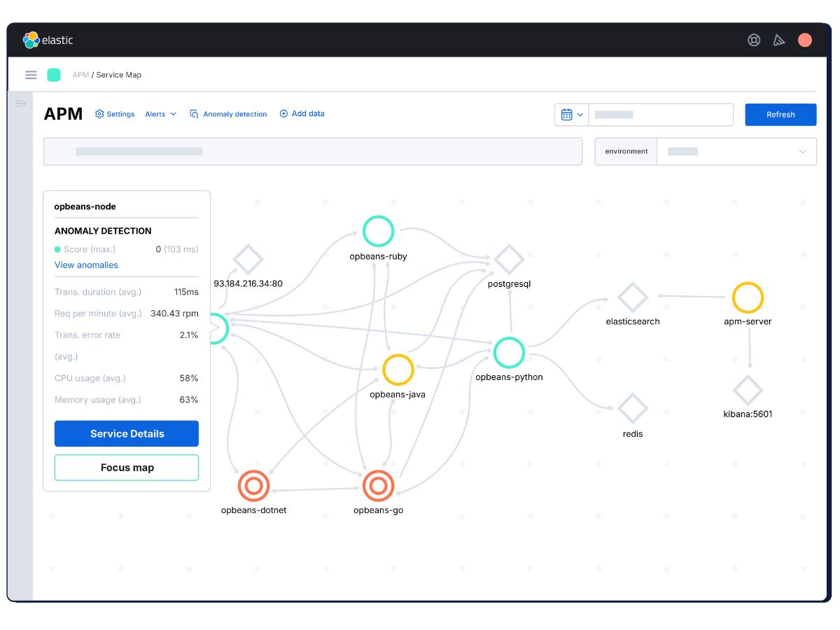
Task: Open the calendar date quick menu
Action: click(x=571, y=115)
